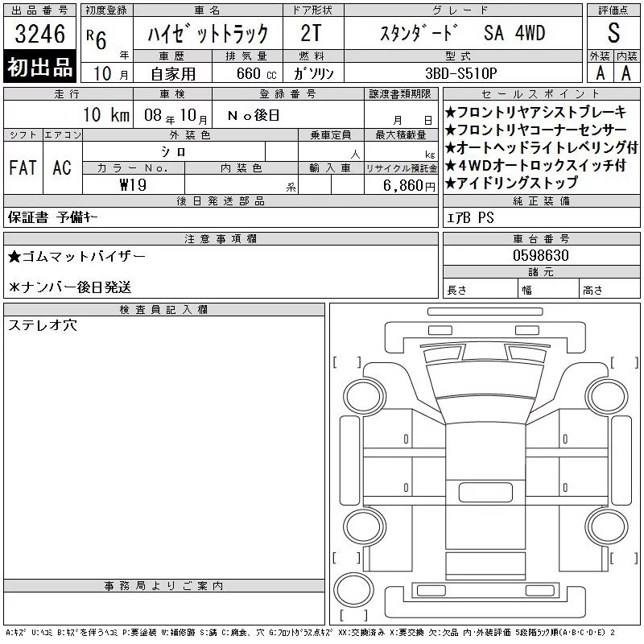Click the 注意事項欄 header
644x644 pixels.
point(221,238)
